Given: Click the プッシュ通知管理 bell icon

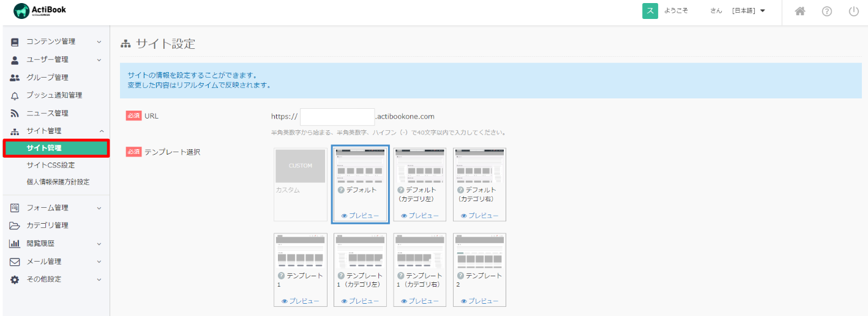Looking at the screenshot, I should tap(15, 95).
